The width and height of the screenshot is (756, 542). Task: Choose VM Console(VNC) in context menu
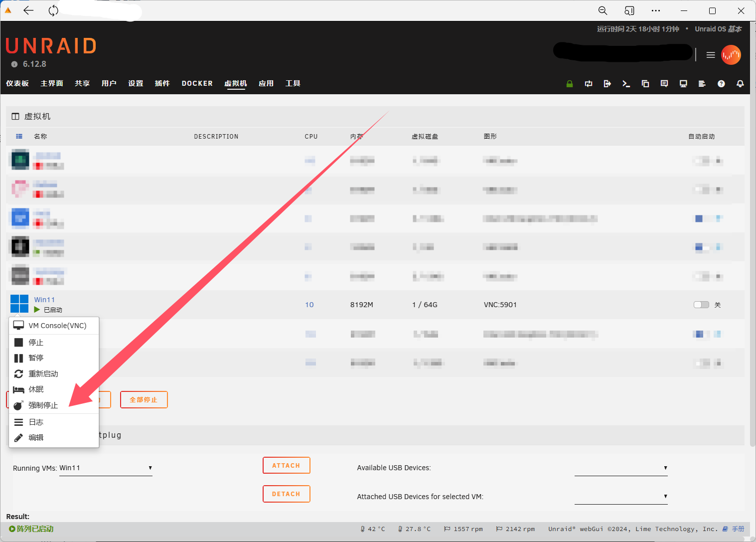57,326
